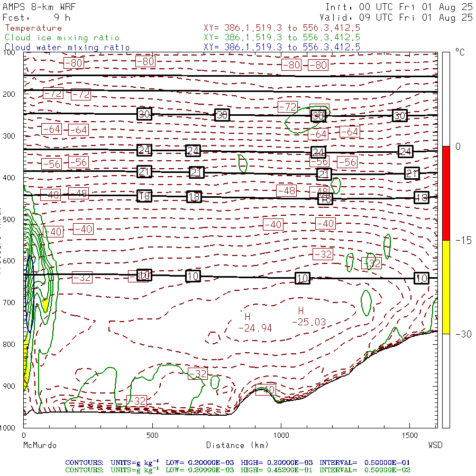Click the red segment of the temperature colorbar
This screenshot has width=476, height=476.
pos(446,193)
